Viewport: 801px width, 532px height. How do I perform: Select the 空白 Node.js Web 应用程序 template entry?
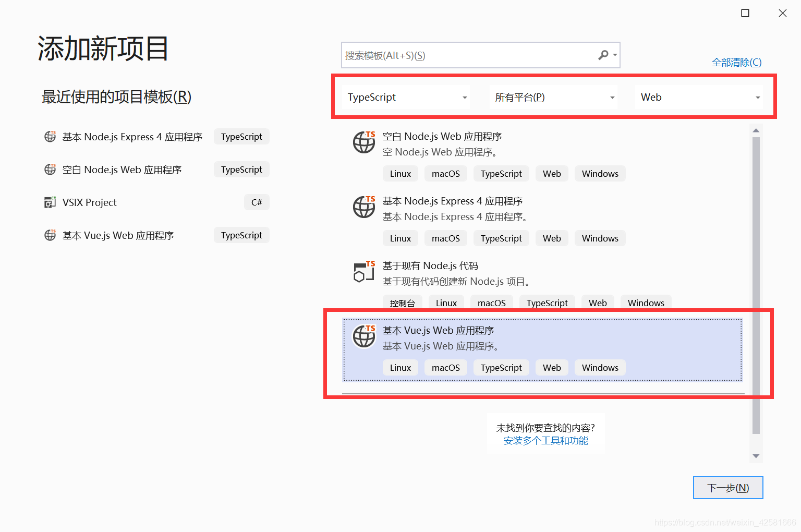click(x=495, y=143)
